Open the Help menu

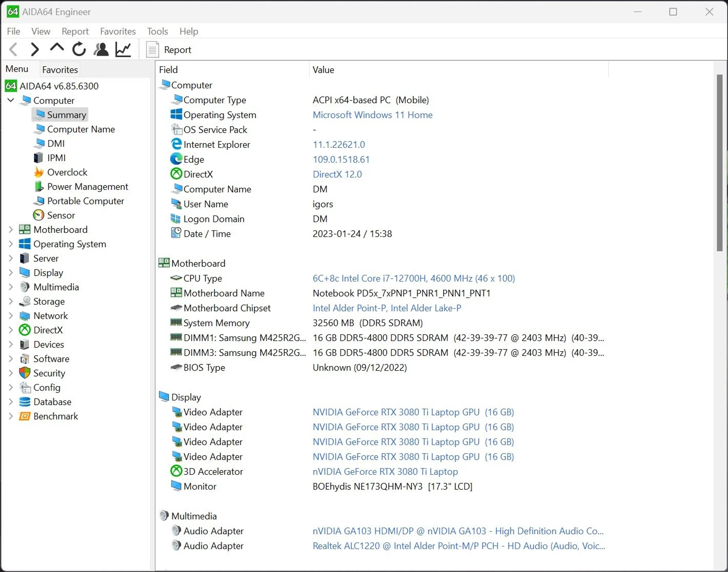[189, 31]
